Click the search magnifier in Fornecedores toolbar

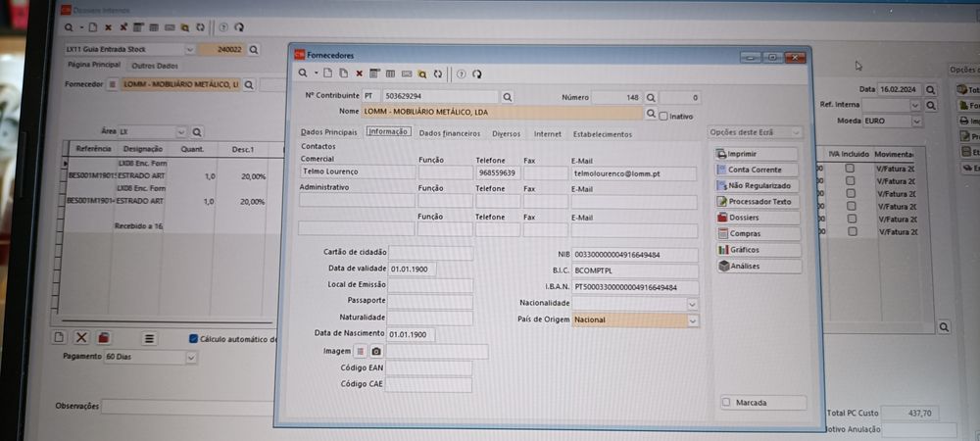[x=303, y=73]
